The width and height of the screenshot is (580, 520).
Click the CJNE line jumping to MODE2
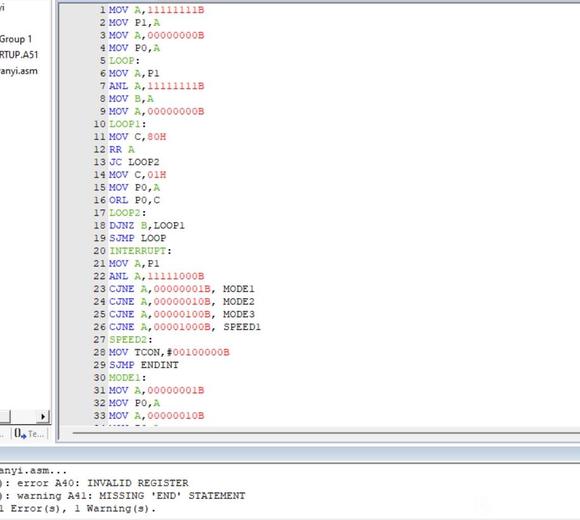[182, 302]
